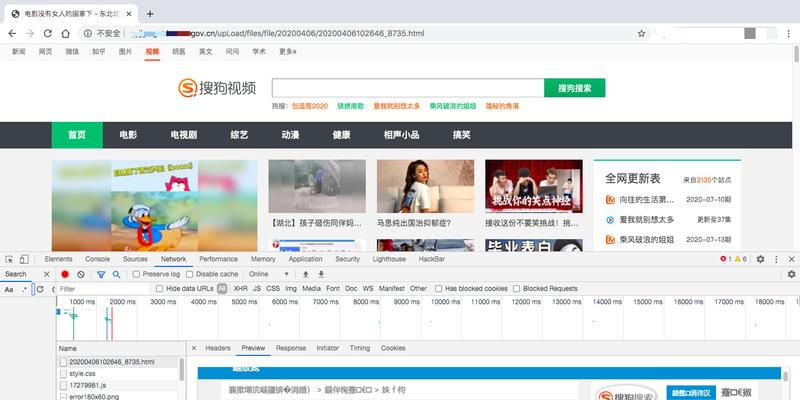Switch to the Console panel tab
Screen dimensions: 800x400
click(x=97, y=259)
